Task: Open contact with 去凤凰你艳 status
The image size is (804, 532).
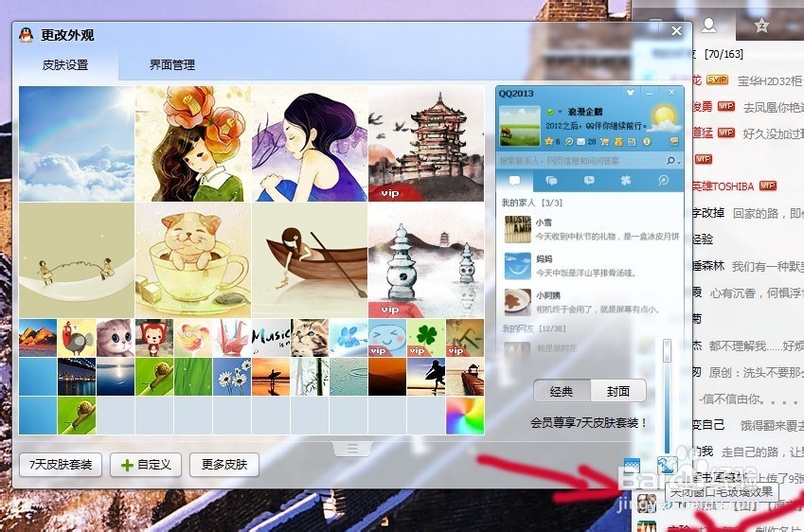Action: [x=747, y=107]
